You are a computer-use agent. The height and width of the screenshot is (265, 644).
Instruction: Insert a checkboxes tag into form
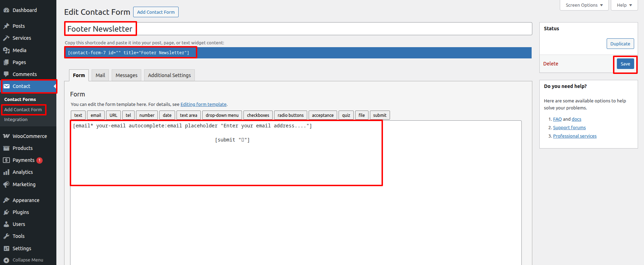pyautogui.click(x=258, y=115)
